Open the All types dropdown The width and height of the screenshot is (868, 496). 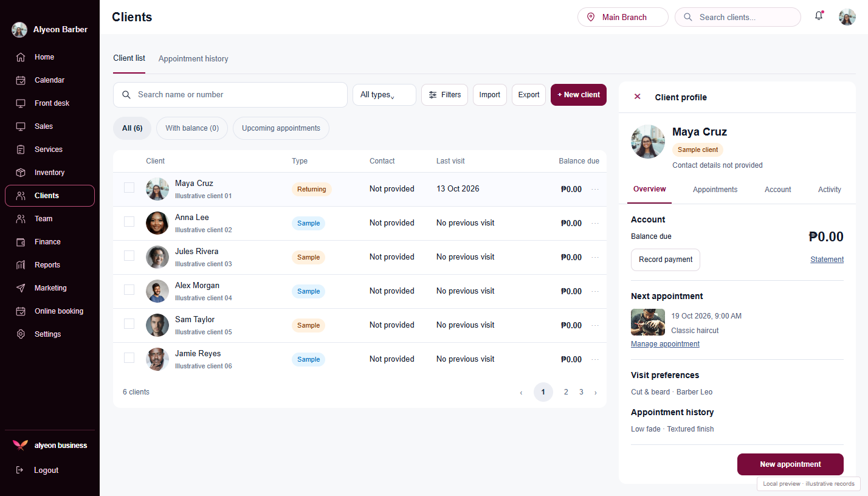coord(384,95)
